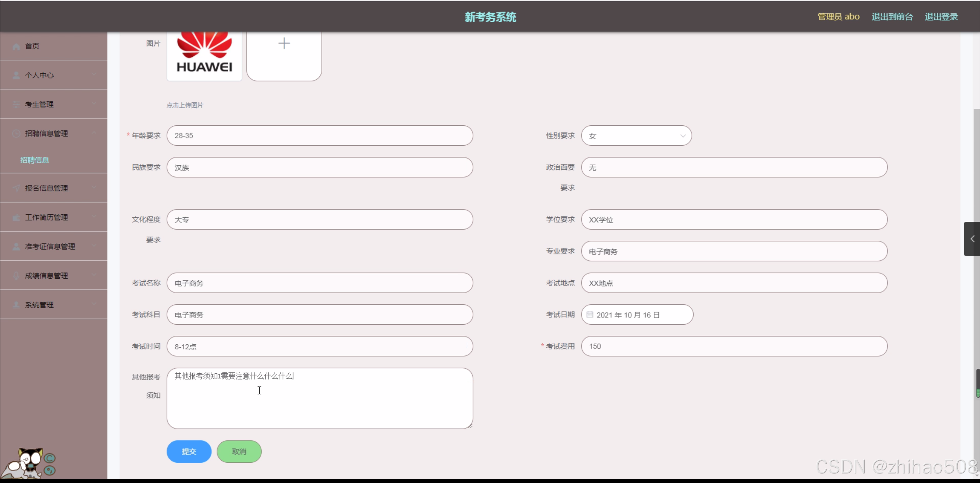
Task: Click the blue 提交 button
Action: [189, 452]
